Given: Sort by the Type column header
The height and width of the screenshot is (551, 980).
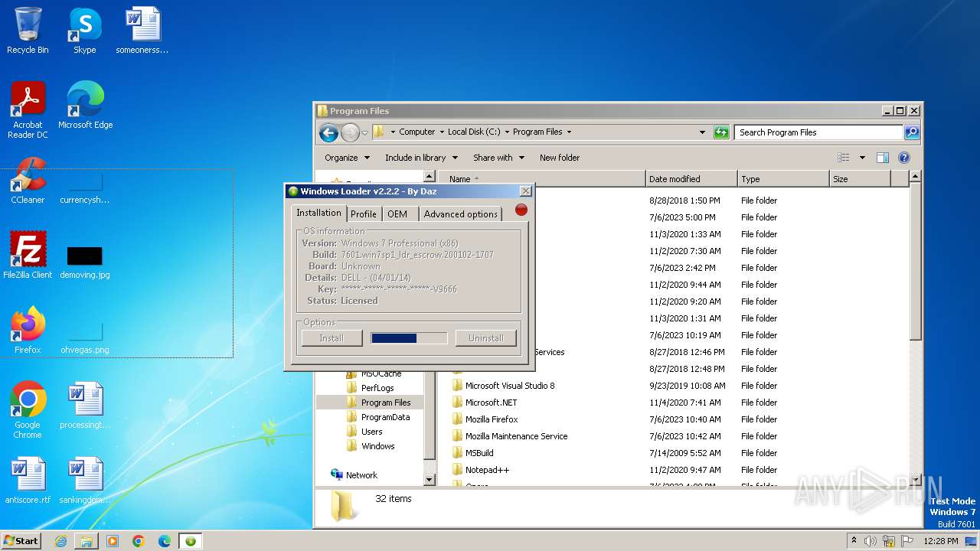Looking at the screenshot, I should click(783, 179).
